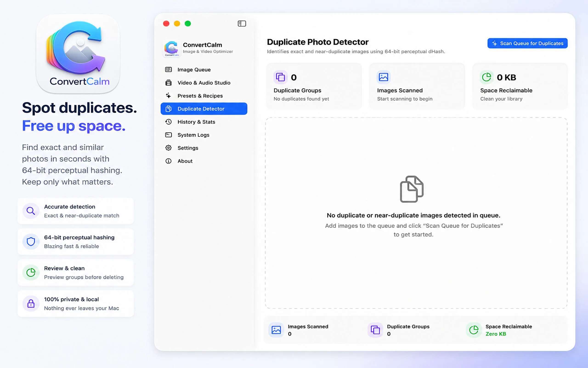The height and width of the screenshot is (368, 588).
Task: Click the Video & Audio Studio sidebar icon
Action: point(168,83)
